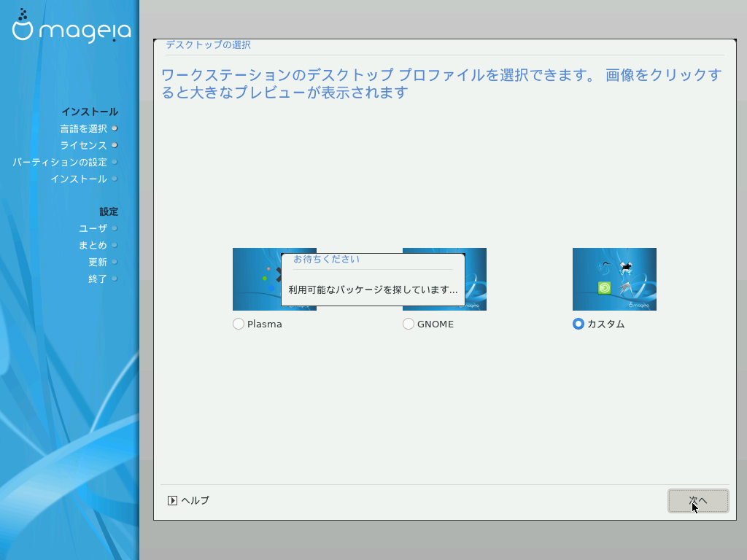Click the bold インストール sidebar heading
The width and height of the screenshot is (747, 560).
(x=90, y=112)
